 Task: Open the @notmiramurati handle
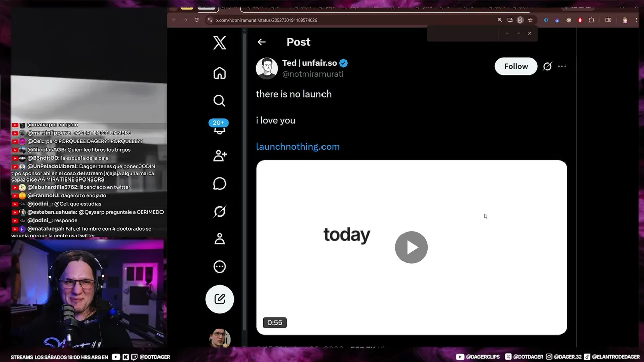click(x=313, y=74)
